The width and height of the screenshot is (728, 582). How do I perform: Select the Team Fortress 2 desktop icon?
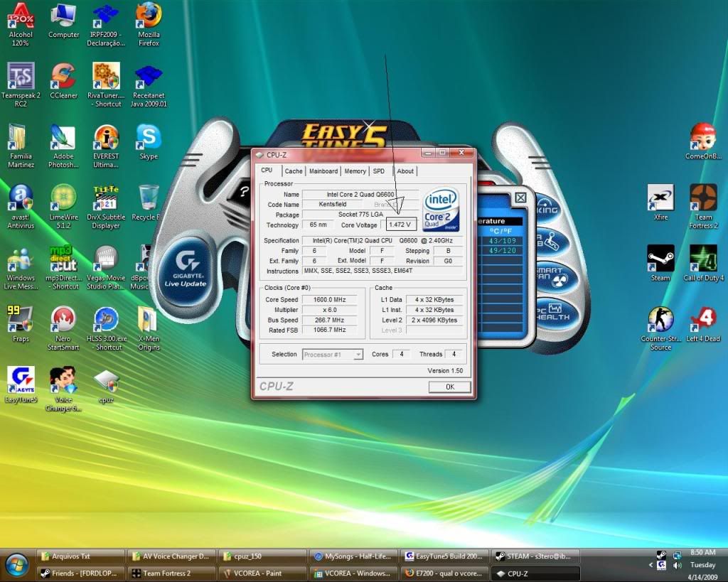703,207
